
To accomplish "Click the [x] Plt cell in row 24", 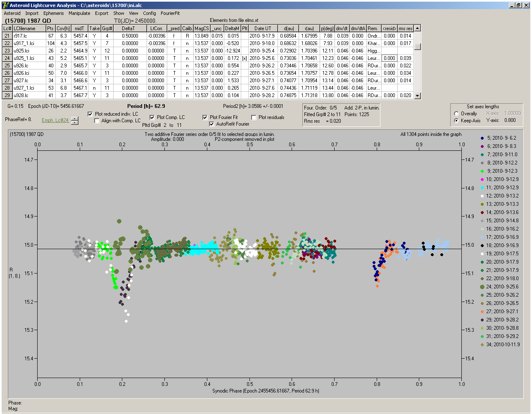I will 245,58.
